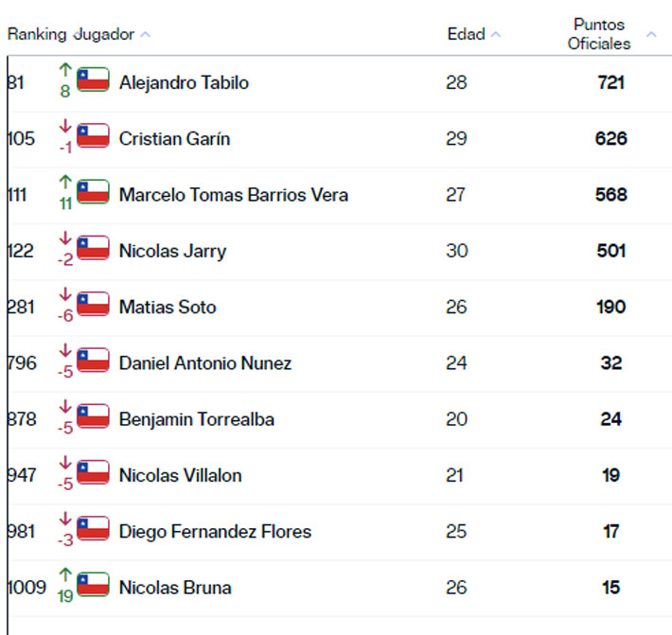
Task: Open Diego Fernandez Flores player link
Action: [215, 531]
